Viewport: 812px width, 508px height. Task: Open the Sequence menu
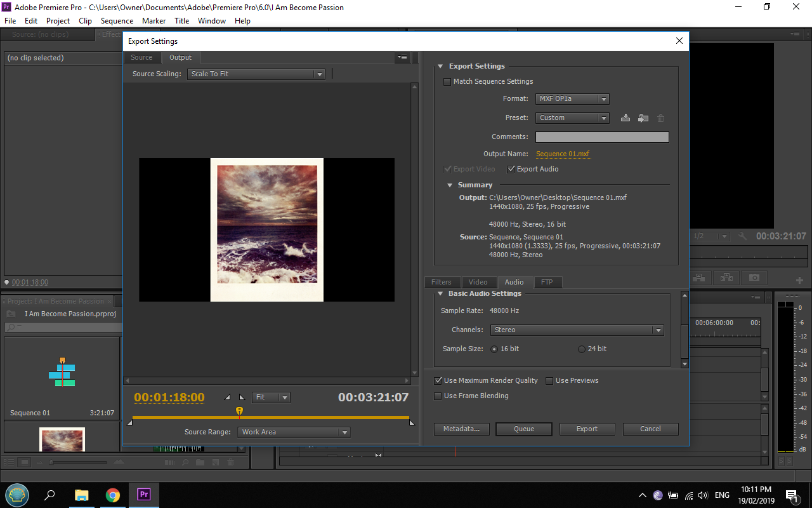click(x=117, y=21)
